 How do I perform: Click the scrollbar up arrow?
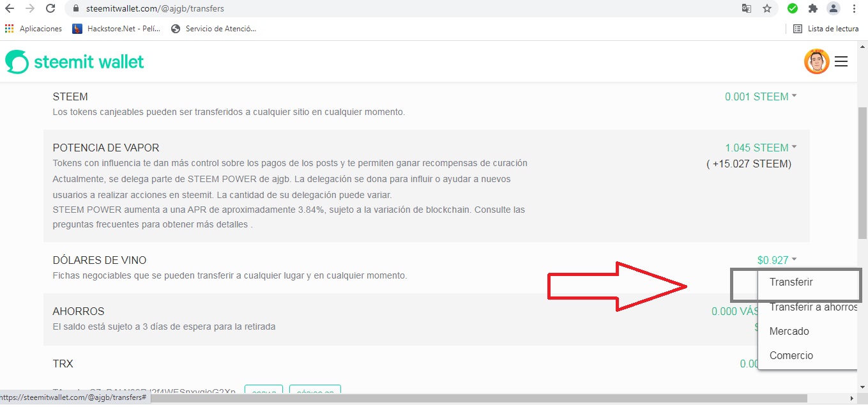point(862,47)
